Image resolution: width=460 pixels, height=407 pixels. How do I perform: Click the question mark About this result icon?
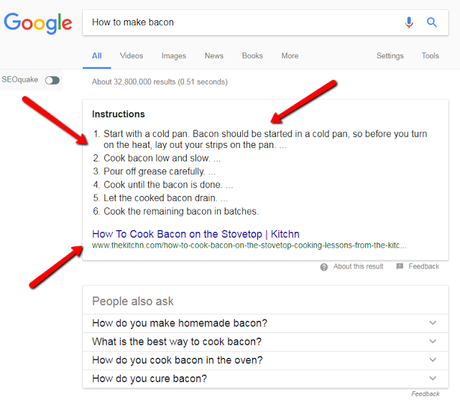pos(324,267)
